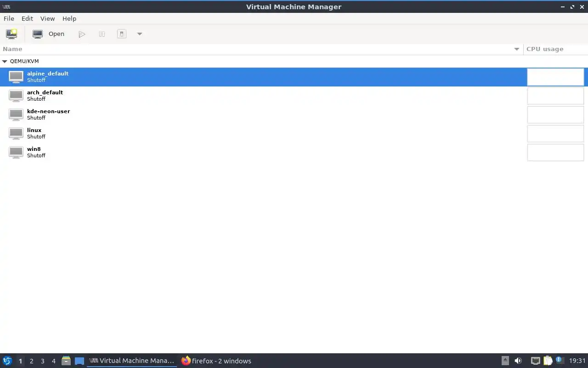This screenshot has width=588, height=368.
Task: Open the File menu
Action: pos(9,18)
